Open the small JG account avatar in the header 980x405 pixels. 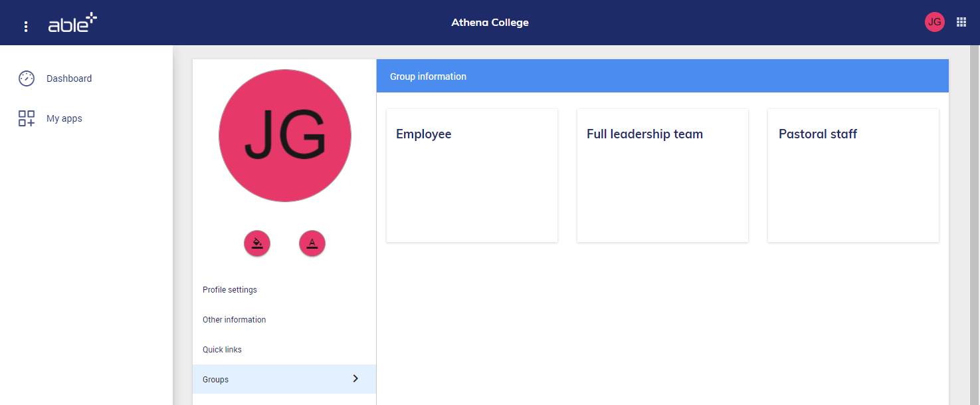[x=934, y=22]
